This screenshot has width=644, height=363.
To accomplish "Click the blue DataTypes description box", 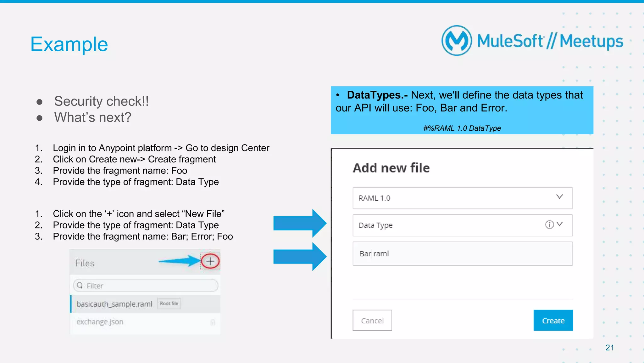I will tap(462, 110).
